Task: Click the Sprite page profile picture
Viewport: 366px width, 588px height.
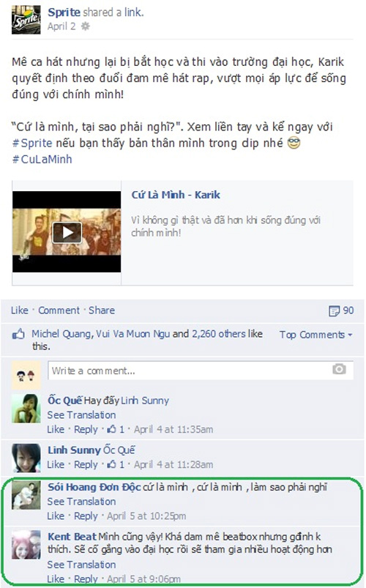Action: 26,20
